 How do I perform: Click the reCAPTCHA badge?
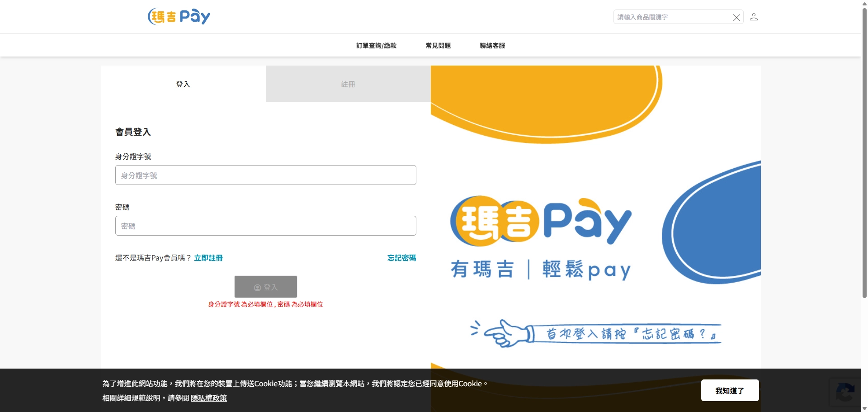tap(845, 392)
